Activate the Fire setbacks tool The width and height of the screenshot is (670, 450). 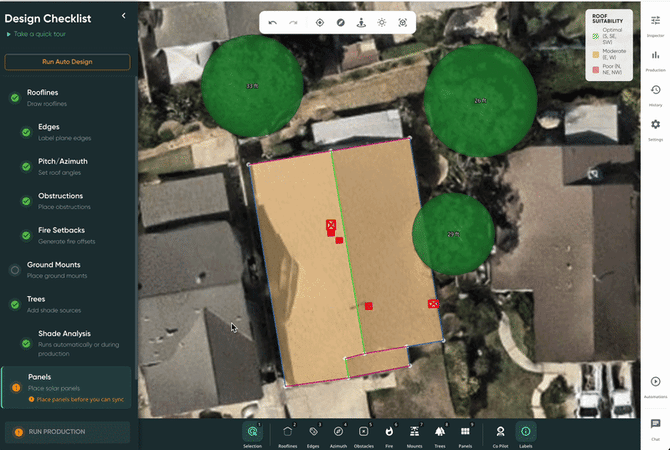click(x=389, y=431)
